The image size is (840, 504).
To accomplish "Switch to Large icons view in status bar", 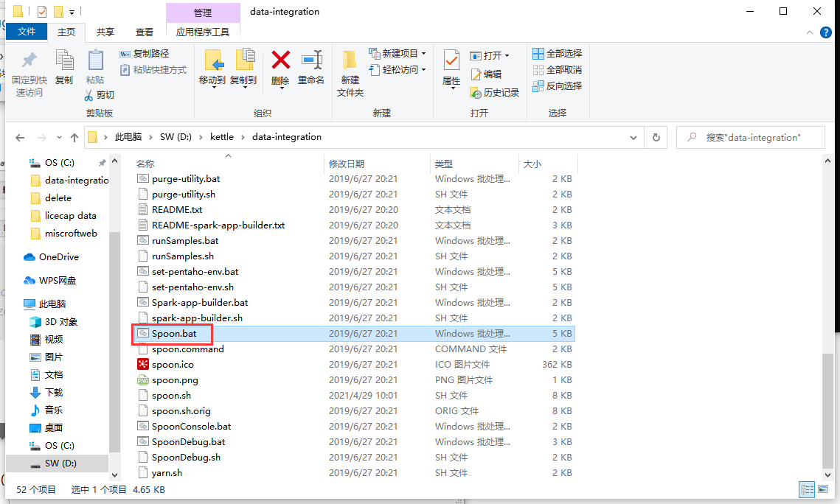I will pyautogui.click(x=823, y=489).
